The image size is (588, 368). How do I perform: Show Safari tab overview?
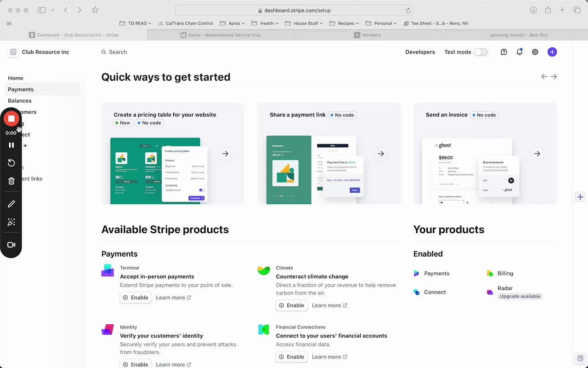tap(577, 10)
